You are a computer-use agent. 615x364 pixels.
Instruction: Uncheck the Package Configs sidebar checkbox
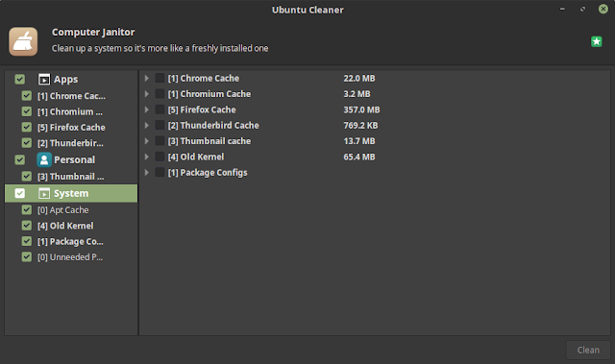(27, 241)
